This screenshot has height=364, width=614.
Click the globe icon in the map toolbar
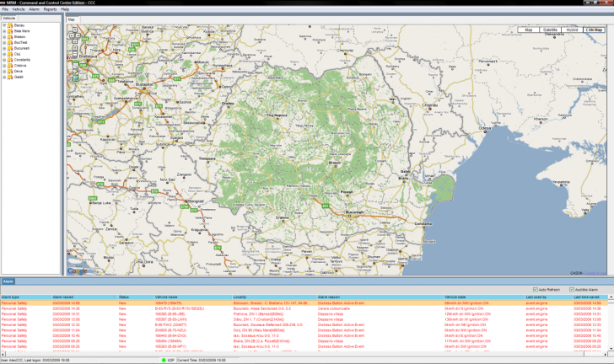(x=75, y=78)
